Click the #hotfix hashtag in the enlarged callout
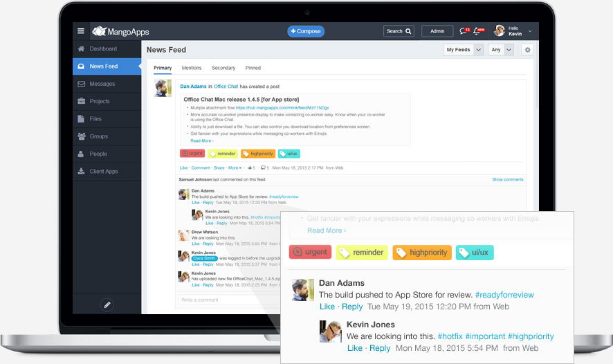Image resolution: width=613 pixels, height=364 pixels. pos(450,336)
